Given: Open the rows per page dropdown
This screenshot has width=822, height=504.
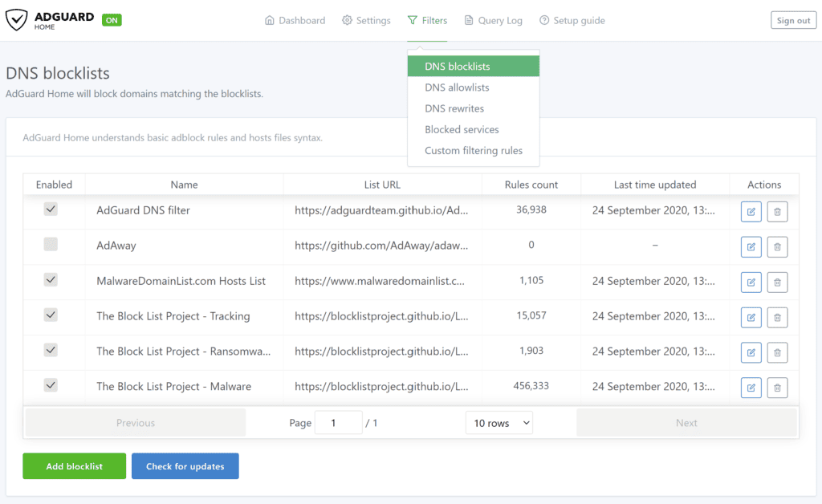Looking at the screenshot, I should point(499,423).
